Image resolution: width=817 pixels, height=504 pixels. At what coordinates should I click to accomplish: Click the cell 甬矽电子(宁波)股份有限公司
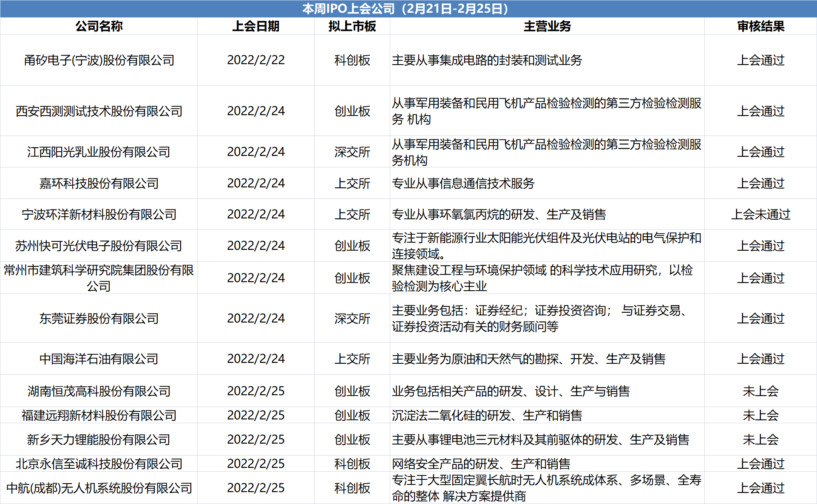(x=99, y=60)
